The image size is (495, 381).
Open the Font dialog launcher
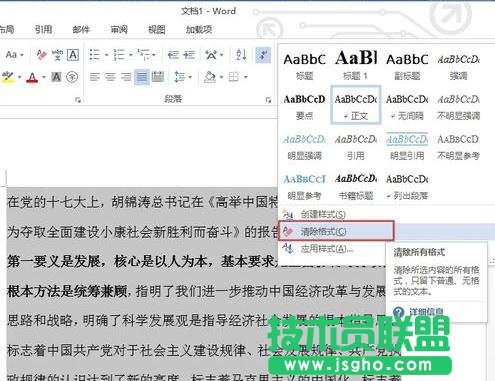coord(78,100)
